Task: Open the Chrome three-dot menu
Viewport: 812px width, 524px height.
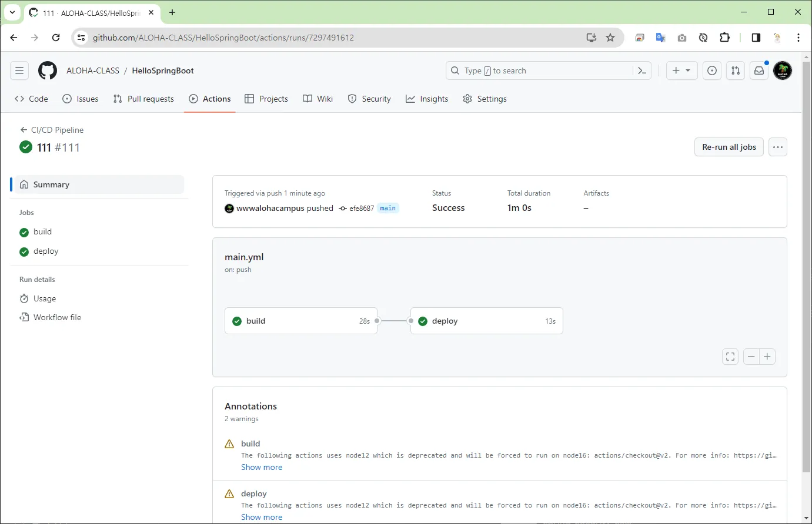Action: pos(798,38)
